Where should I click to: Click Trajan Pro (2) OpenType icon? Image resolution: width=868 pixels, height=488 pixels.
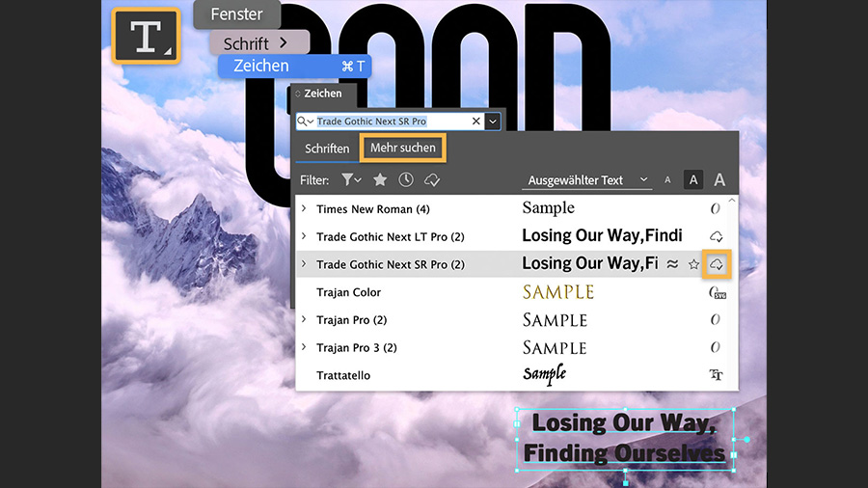click(x=716, y=319)
